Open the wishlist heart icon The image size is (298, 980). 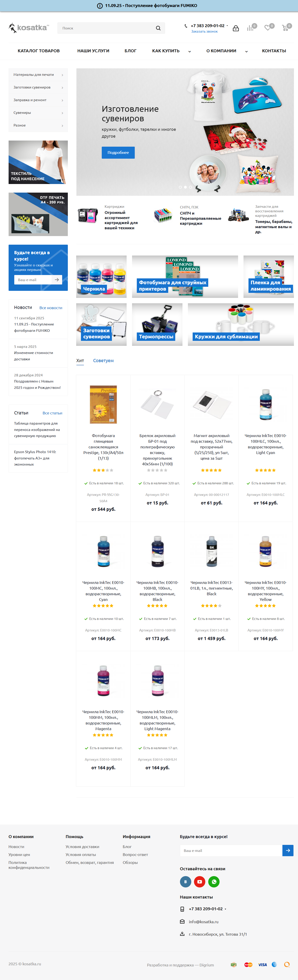click(x=268, y=28)
